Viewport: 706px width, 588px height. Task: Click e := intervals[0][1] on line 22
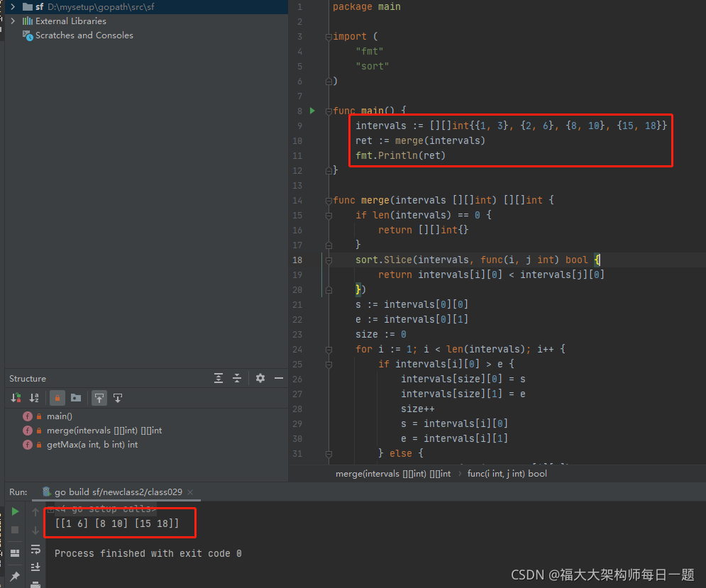click(412, 320)
